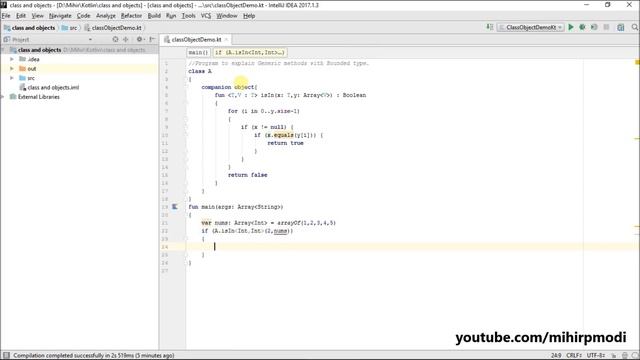640x360 pixels.
Task: Click the Stop button in run toolbar
Action: (607, 27)
